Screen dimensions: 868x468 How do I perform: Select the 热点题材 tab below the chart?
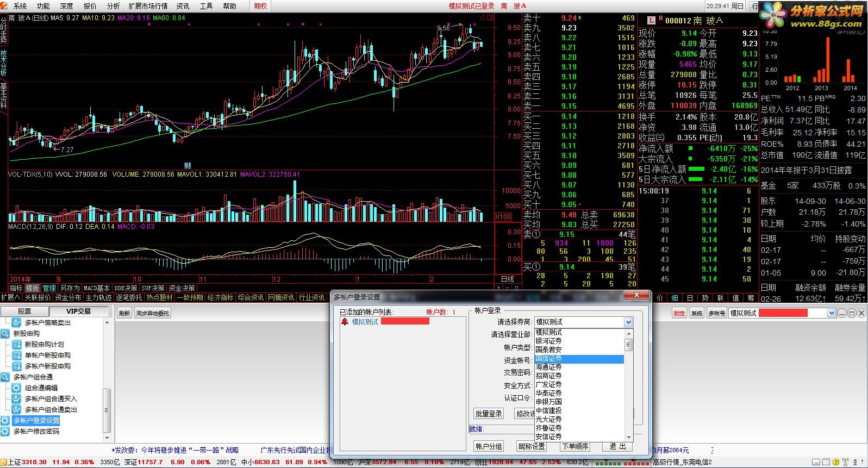159,297
